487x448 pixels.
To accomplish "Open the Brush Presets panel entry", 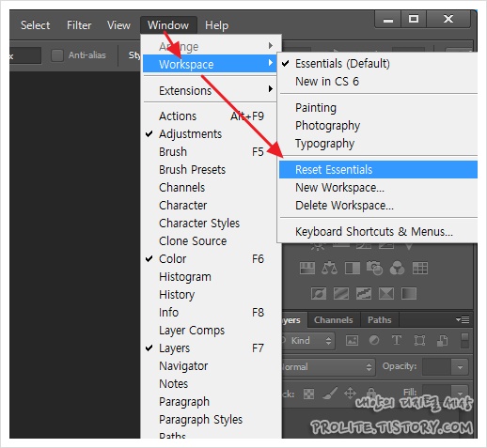I will pos(211,170).
